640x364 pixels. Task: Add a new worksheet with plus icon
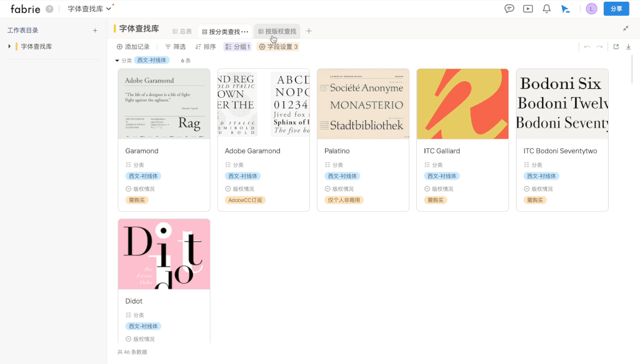click(x=95, y=30)
